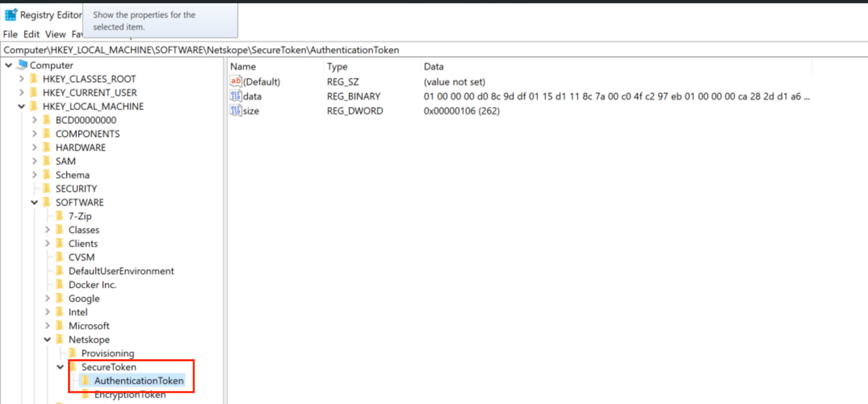Click the HARDWARE folder icon
This screenshot has height=404, width=868.
47,148
